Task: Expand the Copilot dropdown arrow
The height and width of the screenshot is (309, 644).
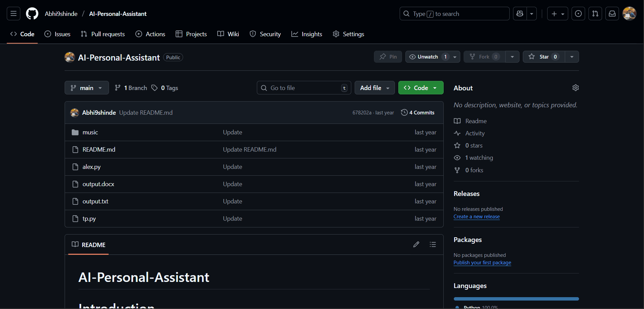Action: pos(532,14)
